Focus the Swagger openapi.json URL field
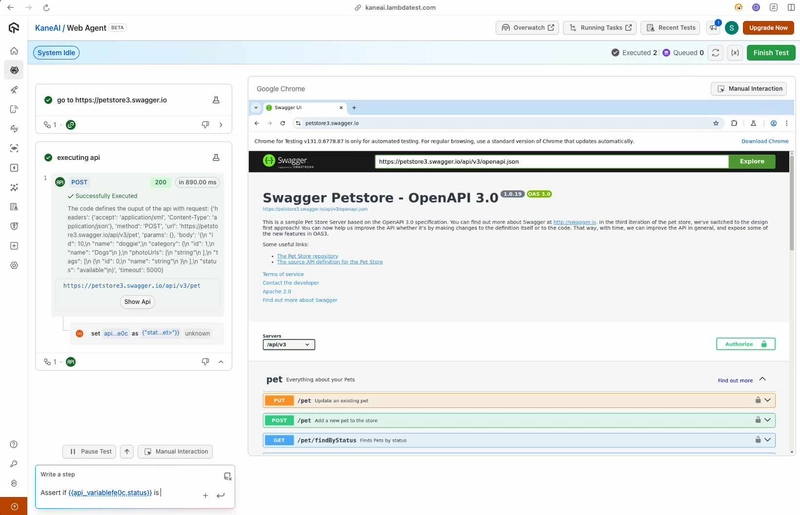 pos(552,161)
